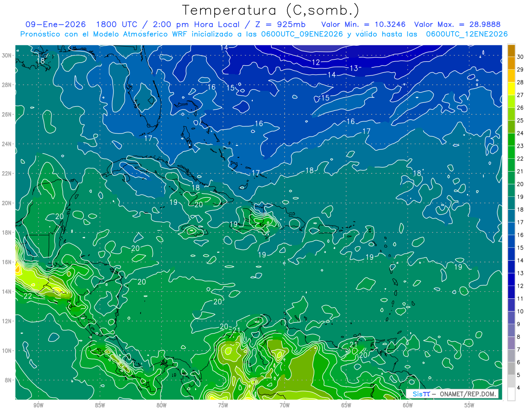This screenshot has width=532, height=411.
Task: Click the 18N latitude axis label
Action: [8, 232]
